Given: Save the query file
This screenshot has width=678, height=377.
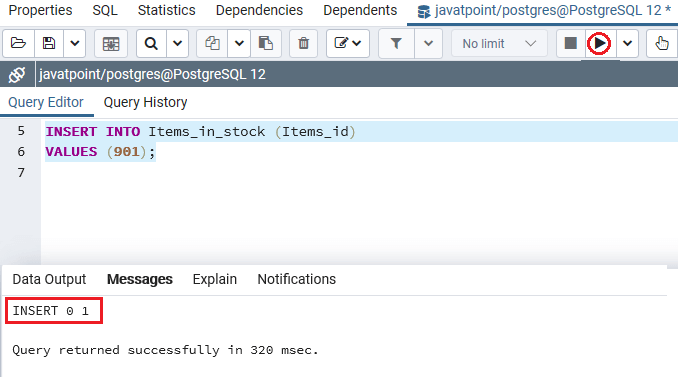Looking at the screenshot, I should pyautogui.click(x=49, y=43).
